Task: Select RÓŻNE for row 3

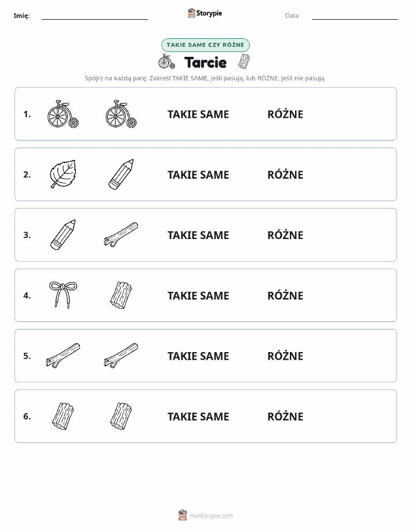Action: (x=285, y=235)
